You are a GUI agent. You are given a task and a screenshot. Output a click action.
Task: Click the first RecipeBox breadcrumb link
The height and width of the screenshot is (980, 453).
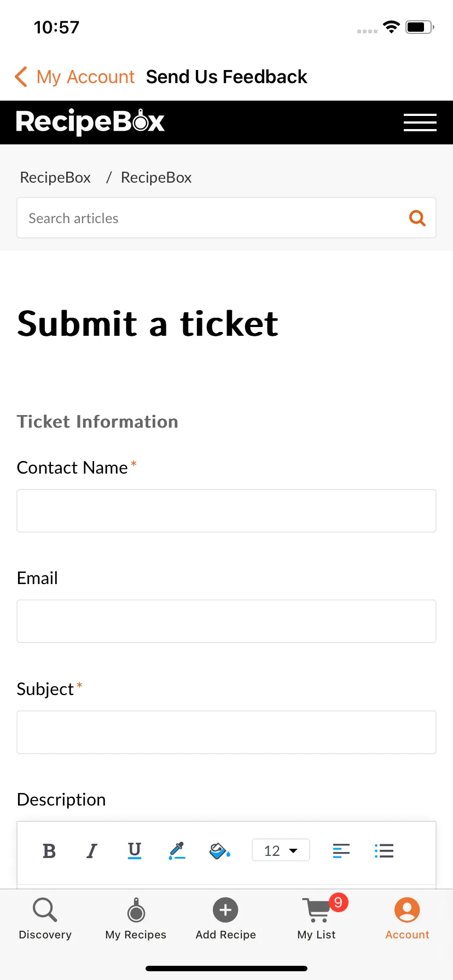click(x=55, y=177)
